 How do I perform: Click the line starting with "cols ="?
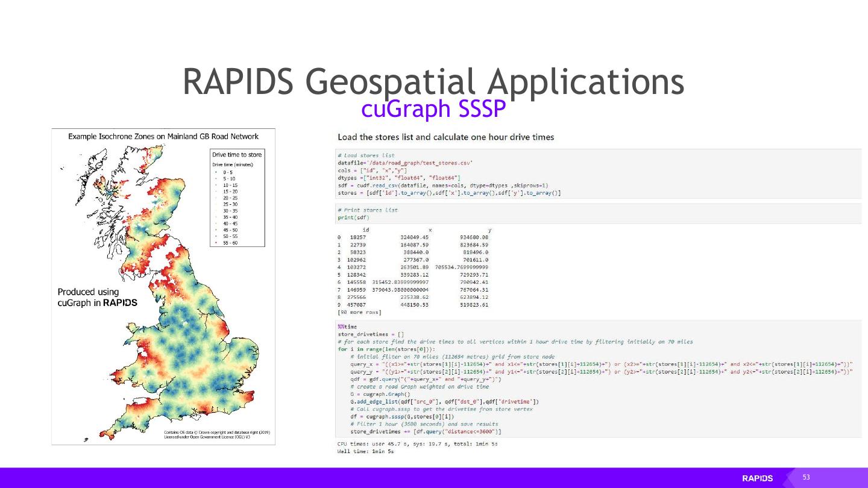(x=373, y=170)
